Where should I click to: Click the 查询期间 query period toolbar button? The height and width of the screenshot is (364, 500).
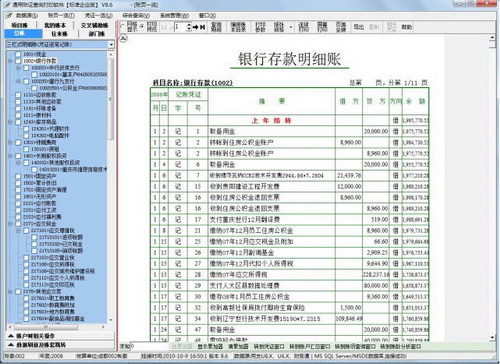tap(216, 27)
